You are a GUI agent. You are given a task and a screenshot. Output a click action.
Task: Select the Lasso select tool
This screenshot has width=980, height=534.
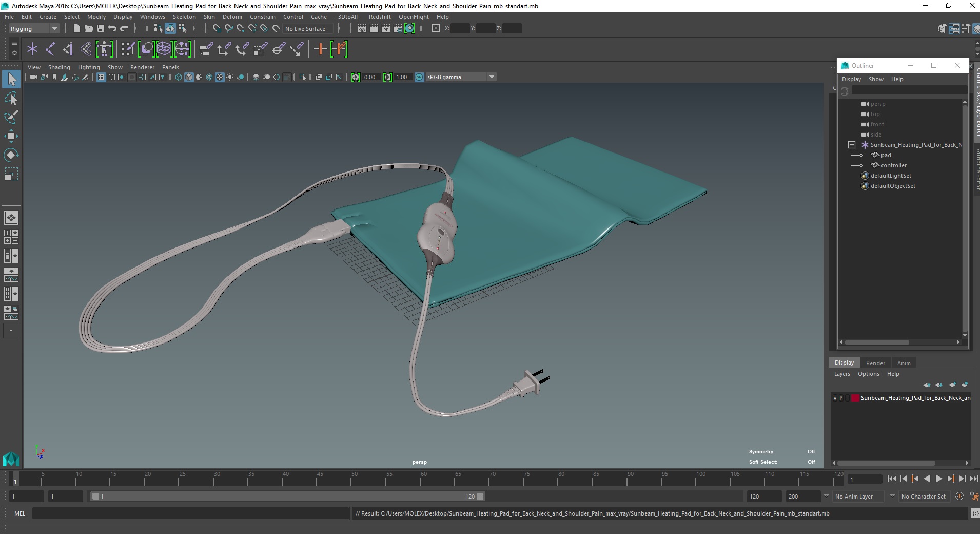click(x=11, y=98)
